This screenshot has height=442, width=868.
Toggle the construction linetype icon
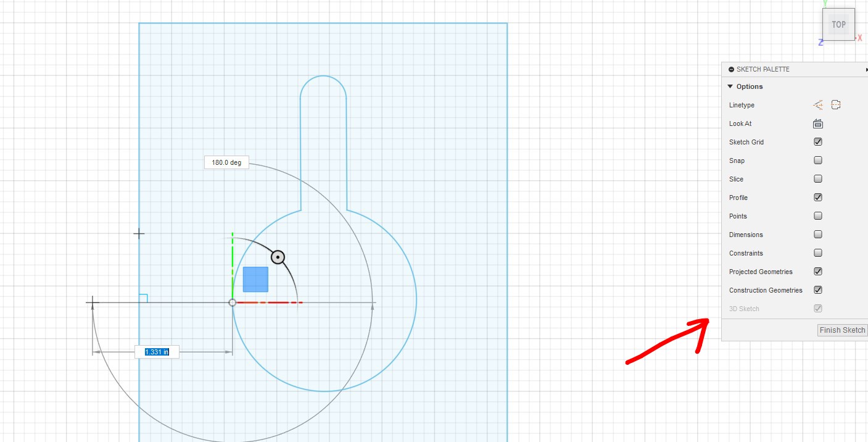pyautogui.click(x=818, y=105)
